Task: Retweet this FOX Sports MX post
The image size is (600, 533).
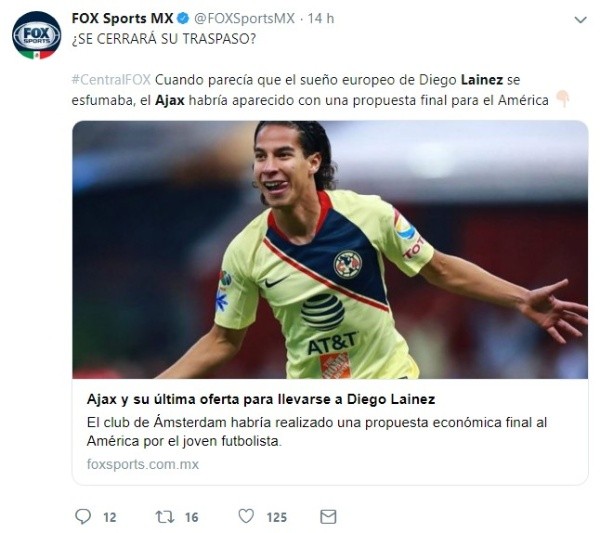Action: click(165, 517)
